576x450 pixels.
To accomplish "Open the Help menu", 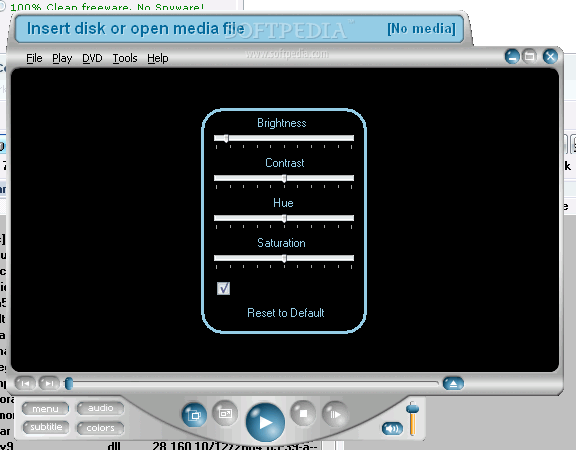I will click(x=158, y=58).
